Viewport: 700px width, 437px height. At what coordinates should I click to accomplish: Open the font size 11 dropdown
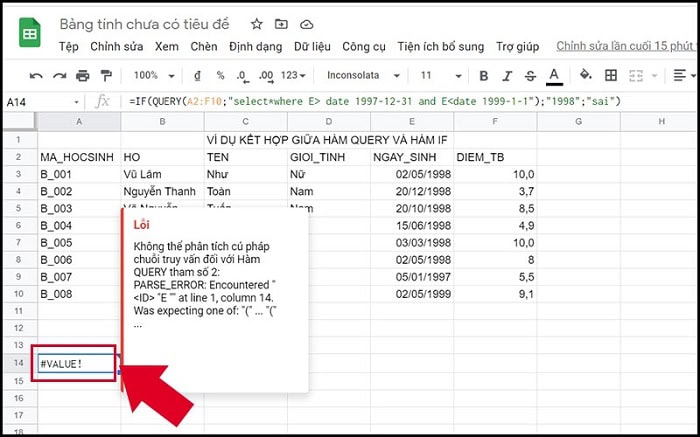coord(438,76)
